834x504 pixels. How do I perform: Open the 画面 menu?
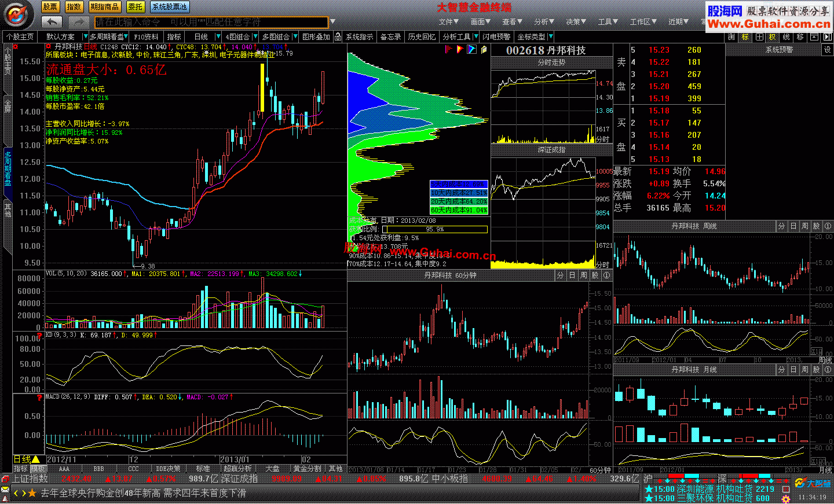click(x=480, y=22)
